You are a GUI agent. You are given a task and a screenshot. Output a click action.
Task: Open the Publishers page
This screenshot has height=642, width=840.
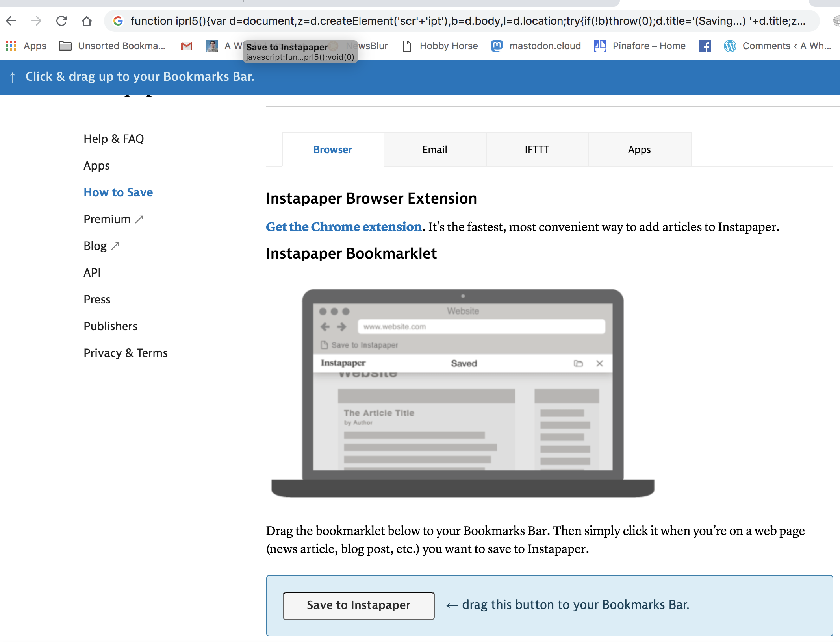tap(110, 326)
